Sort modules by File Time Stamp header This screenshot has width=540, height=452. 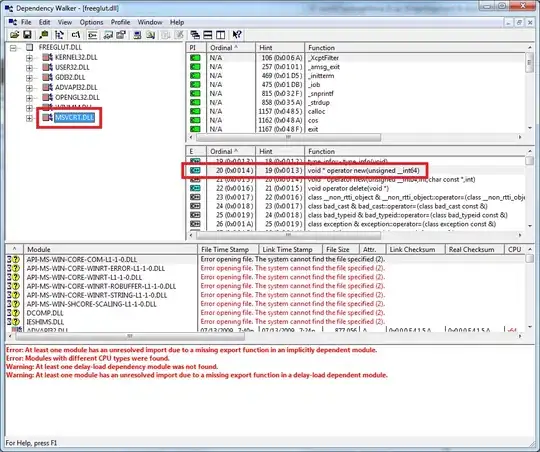coord(228,249)
